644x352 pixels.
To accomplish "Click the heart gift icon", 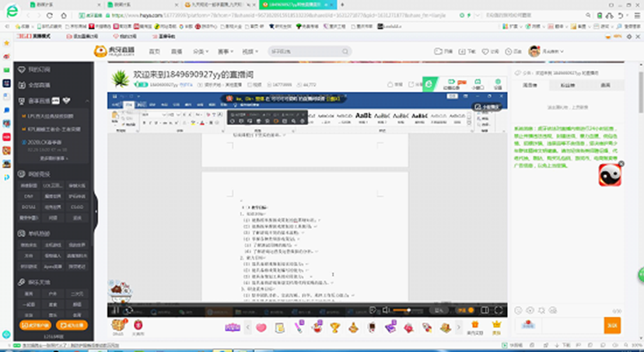I will pyautogui.click(x=261, y=327).
